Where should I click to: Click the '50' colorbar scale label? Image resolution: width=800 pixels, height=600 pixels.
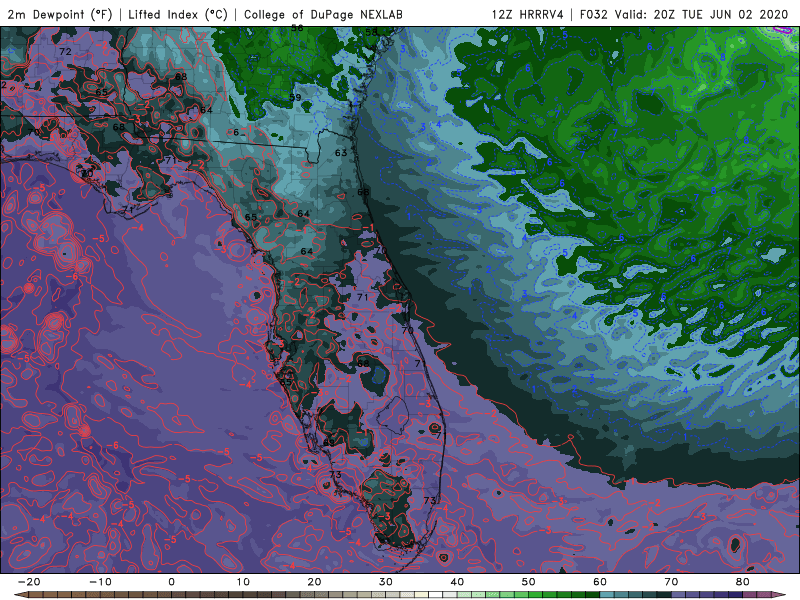(529, 582)
